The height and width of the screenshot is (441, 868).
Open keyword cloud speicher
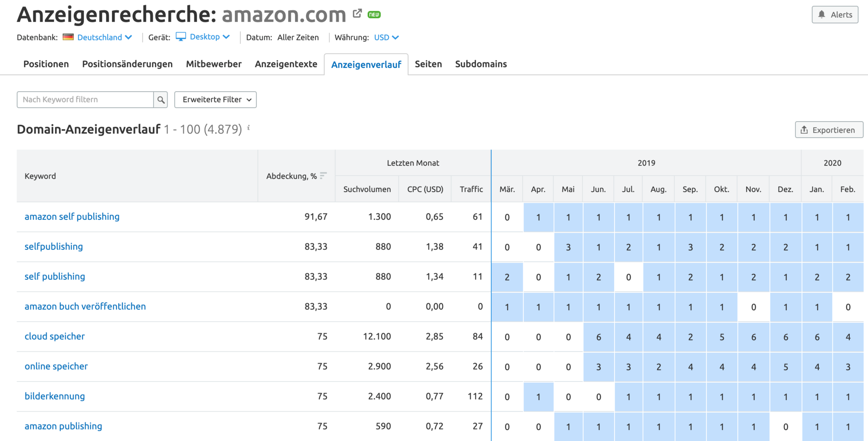[x=55, y=336]
